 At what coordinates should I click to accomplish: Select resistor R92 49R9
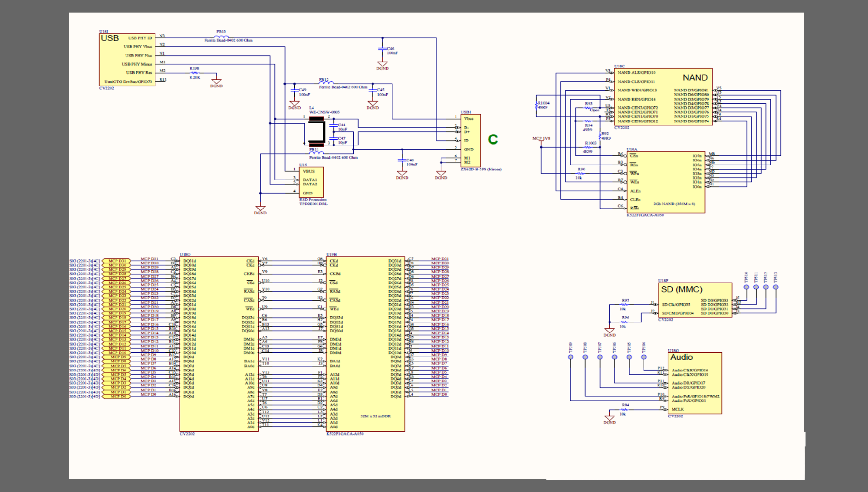pyautogui.click(x=601, y=136)
